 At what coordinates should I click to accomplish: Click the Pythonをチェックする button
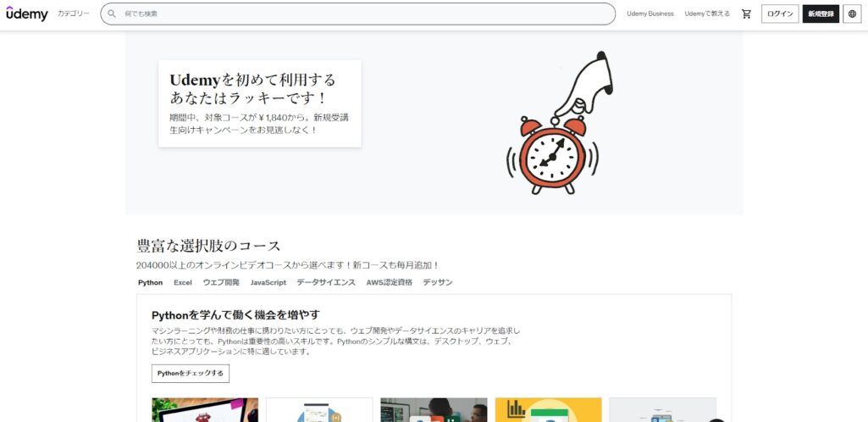[x=191, y=373]
